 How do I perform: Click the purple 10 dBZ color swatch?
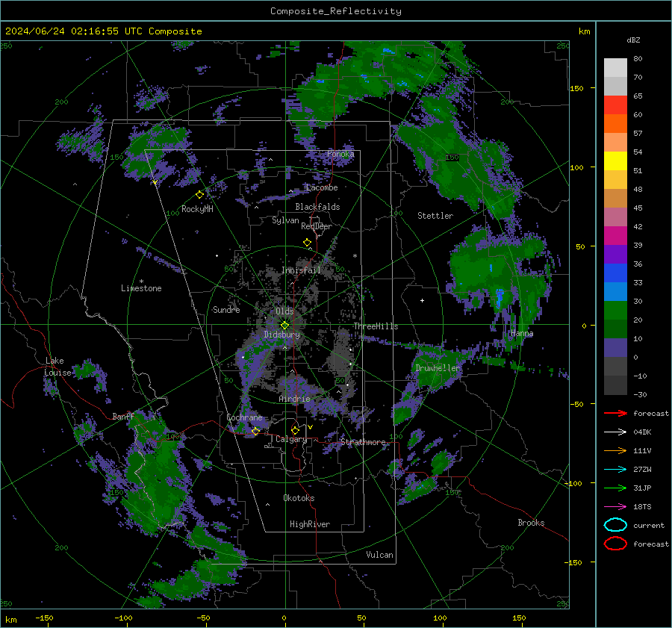click(x=615, y=348)
